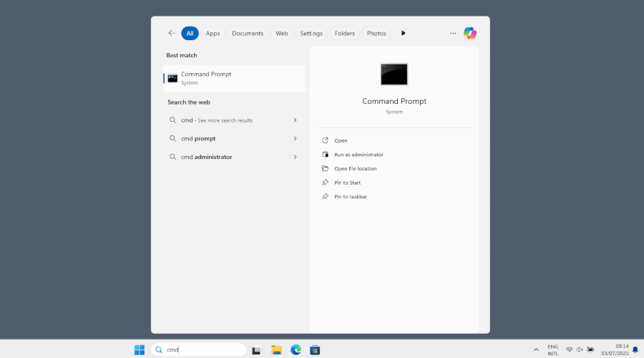Click Pin to Start
Viewport: 644px width, 358px height.
348,183
